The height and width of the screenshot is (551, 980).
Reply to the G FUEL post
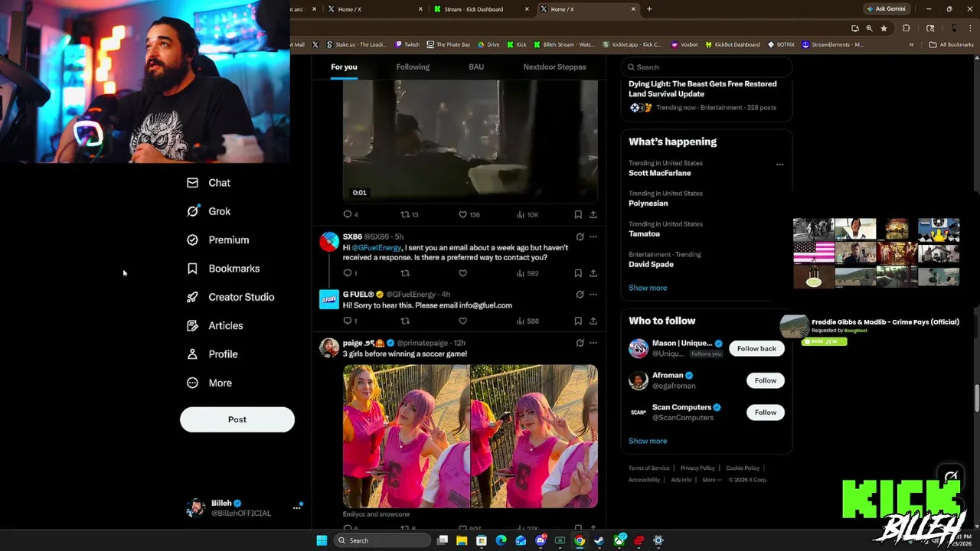(x=350, y=321)
